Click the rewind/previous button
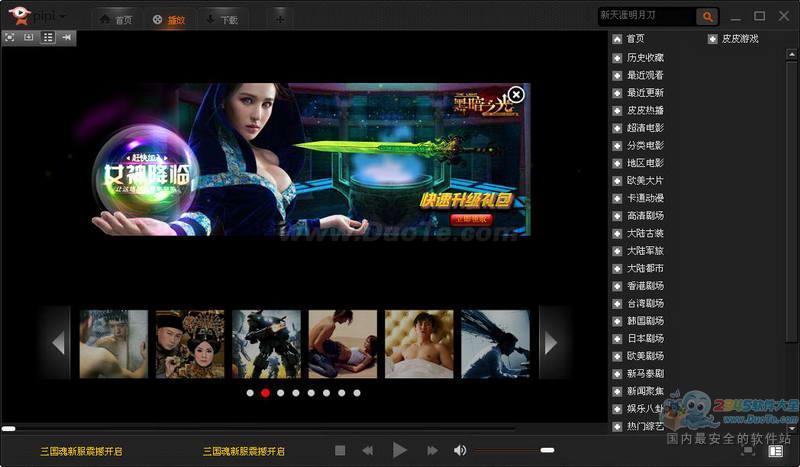Screen dimensions: 800x467 coord(367,450)
